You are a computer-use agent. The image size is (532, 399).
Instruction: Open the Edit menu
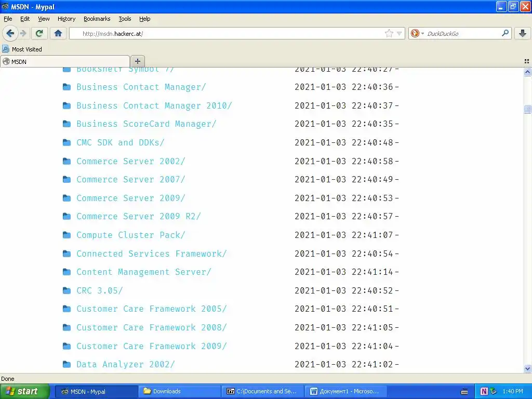(x=25, y=19)
